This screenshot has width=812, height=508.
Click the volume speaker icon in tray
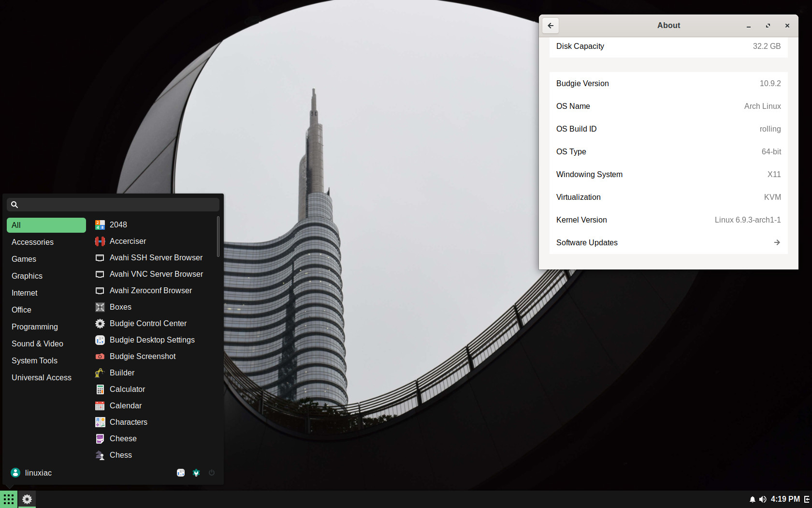763,499
